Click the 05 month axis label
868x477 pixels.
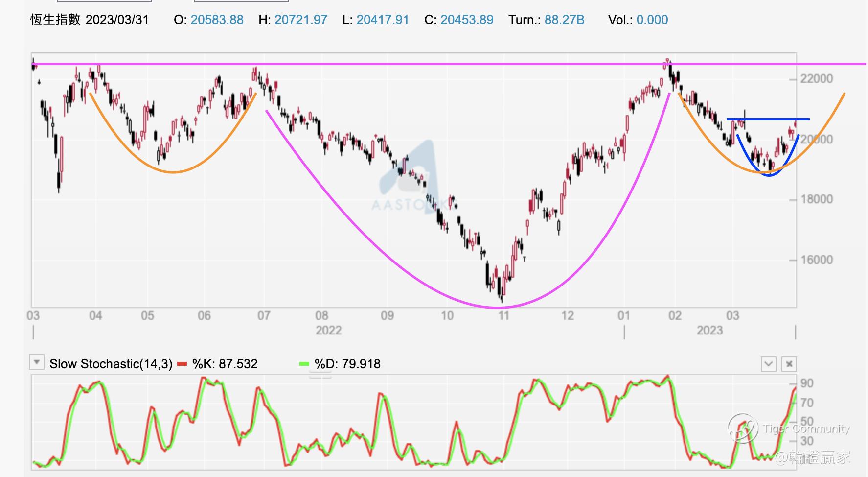[x=147, y=315]
